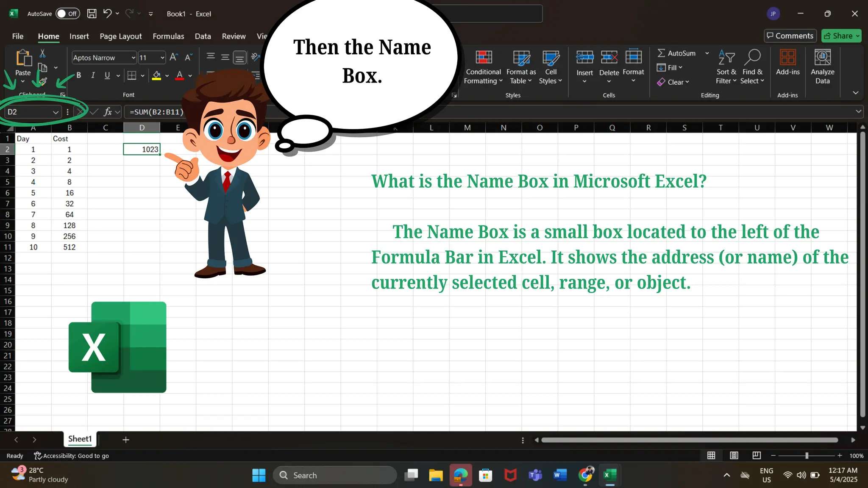Screen dimensions: 868x488
Task: Expand the AutoSum dropdown arrow
Action: 707,53
